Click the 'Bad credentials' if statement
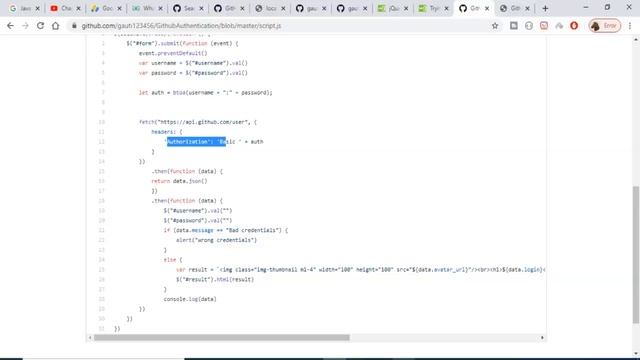Image resolution: width=640 pixels, height=360 pixels. 226,230
